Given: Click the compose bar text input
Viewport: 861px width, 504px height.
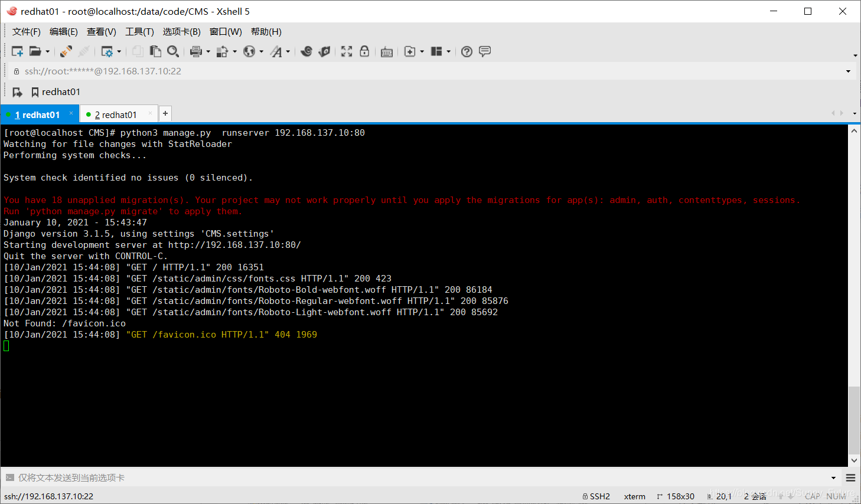Looking at the screenshot, I should 422,478.
